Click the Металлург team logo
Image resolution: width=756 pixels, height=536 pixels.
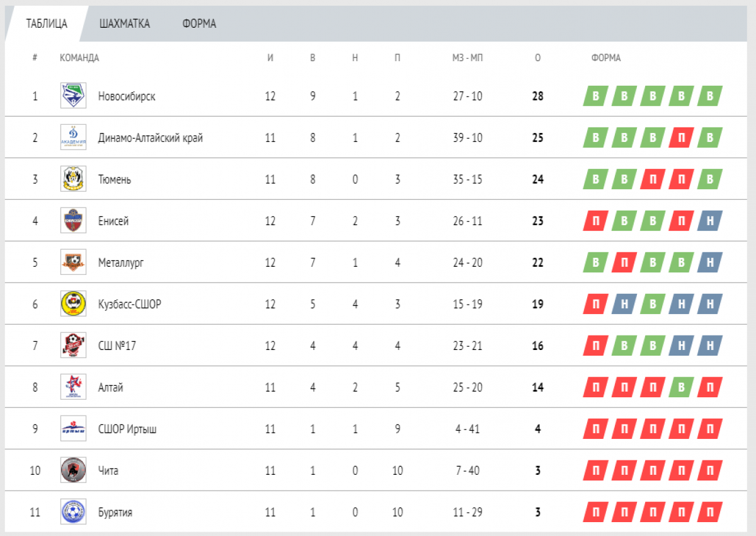(73, 262)
